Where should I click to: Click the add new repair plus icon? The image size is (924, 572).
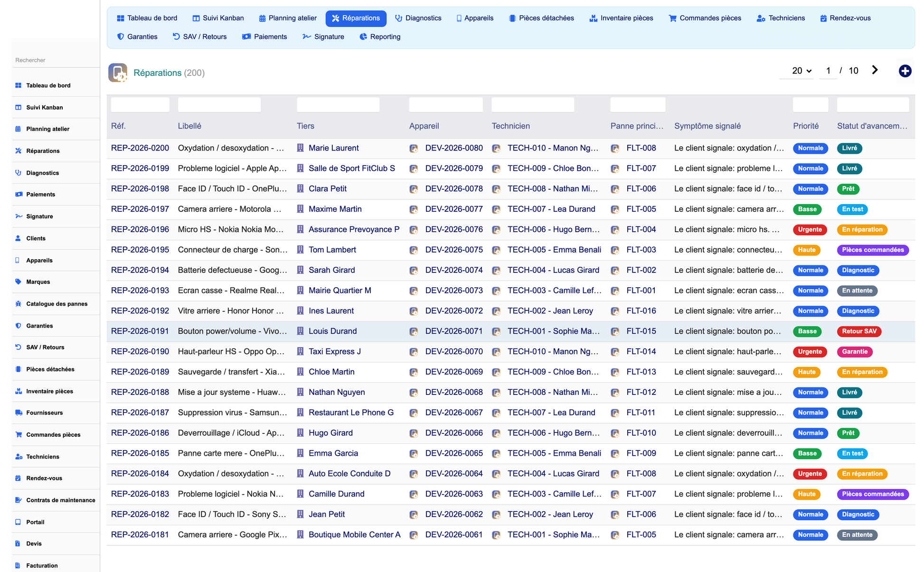coord(905,71)
